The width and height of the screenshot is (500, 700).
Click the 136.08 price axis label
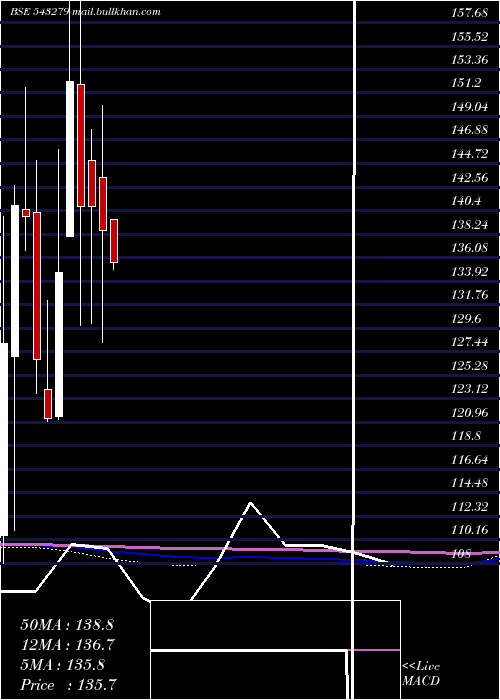coord(469,248)
